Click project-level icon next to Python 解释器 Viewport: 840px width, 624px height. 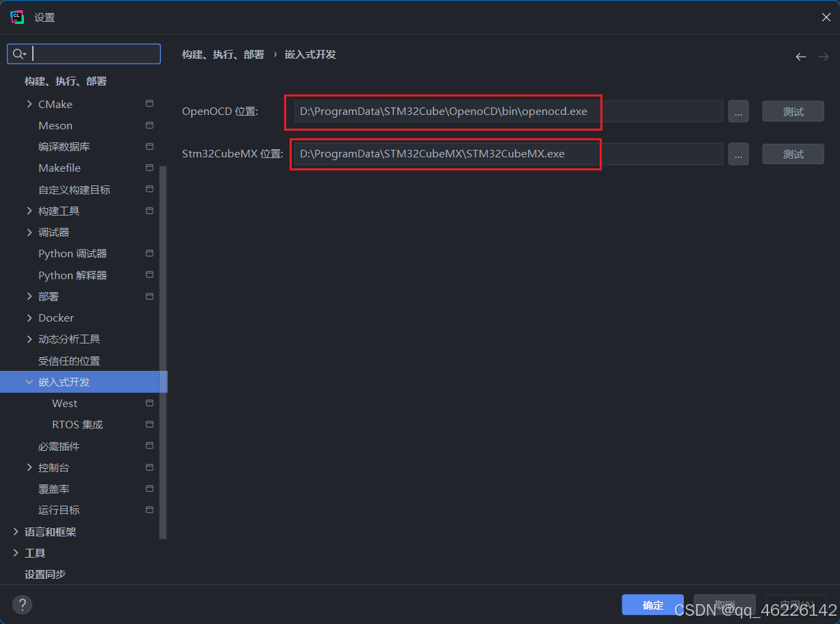click(x=149, y=275)
